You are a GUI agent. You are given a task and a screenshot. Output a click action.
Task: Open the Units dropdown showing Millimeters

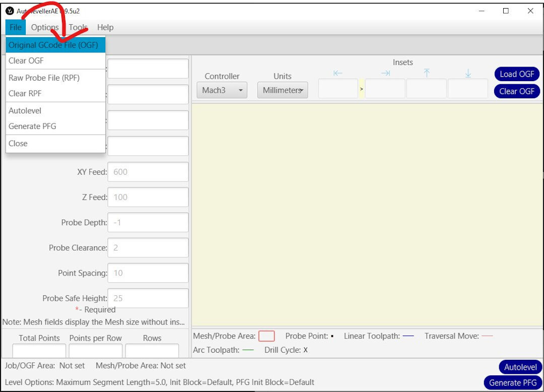point(282,90)
